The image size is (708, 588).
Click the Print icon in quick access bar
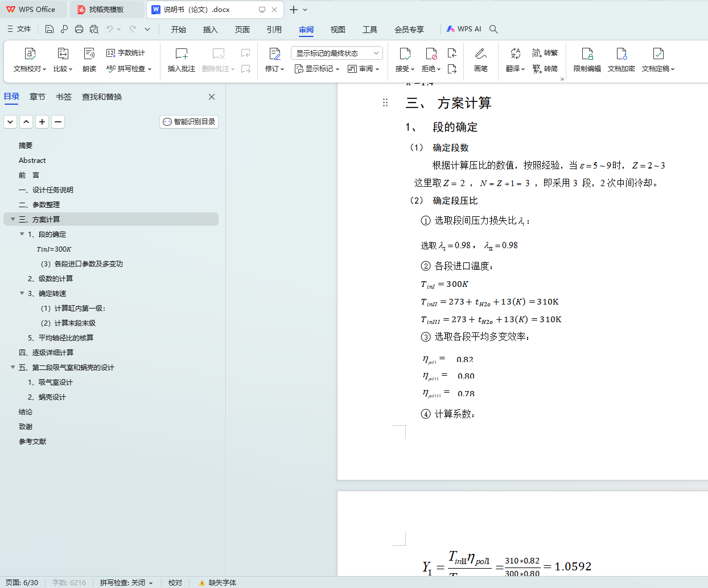pos(79,29)
